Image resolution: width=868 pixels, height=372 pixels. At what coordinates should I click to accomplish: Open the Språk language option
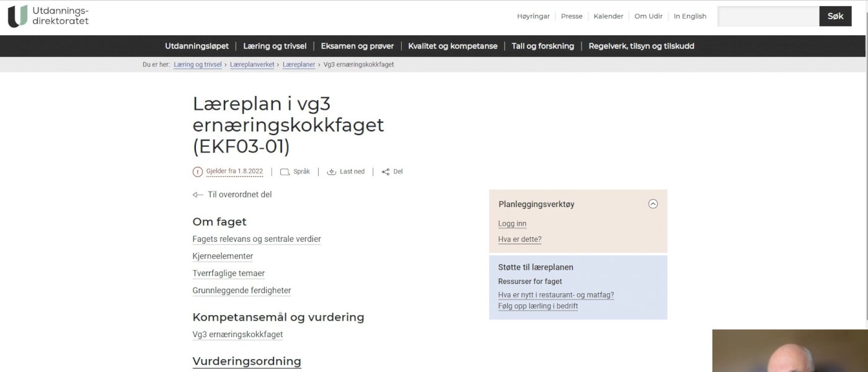[301, 172]
